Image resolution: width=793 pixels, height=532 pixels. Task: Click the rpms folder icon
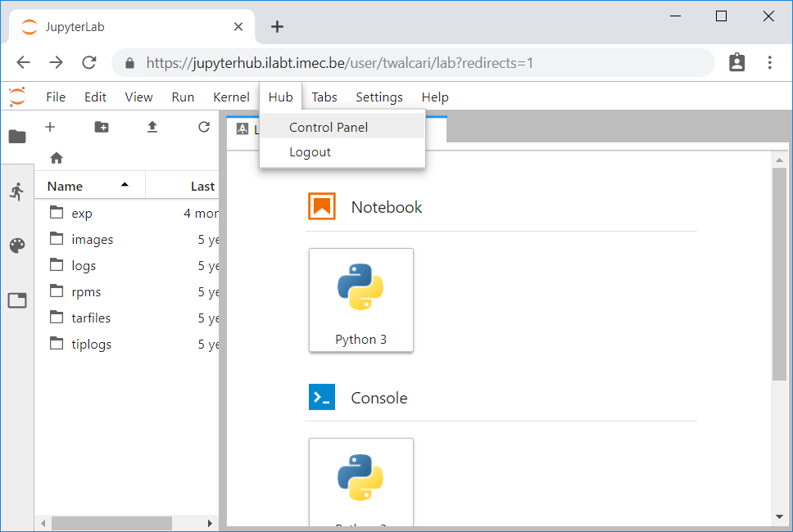pos(57,291)
